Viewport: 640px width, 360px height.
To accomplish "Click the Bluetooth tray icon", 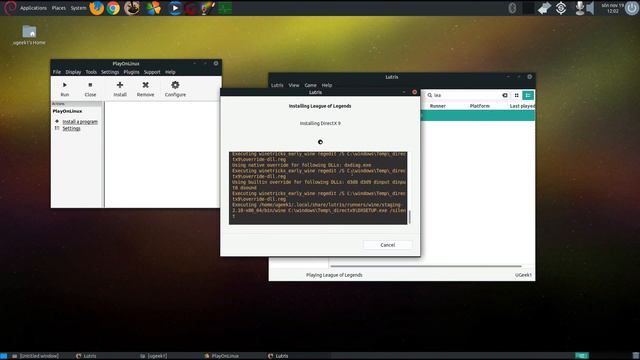I will [512, 8].
